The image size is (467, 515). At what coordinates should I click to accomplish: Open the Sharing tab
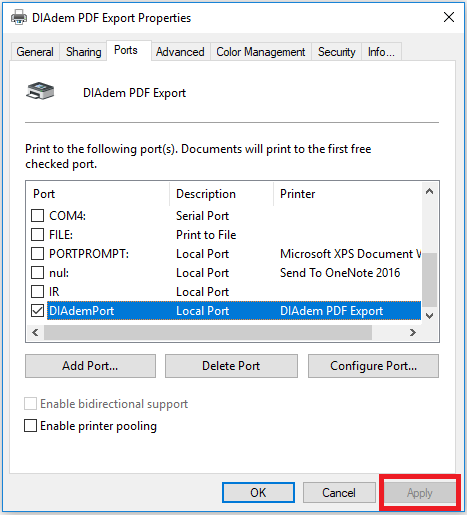pos(83,52)
